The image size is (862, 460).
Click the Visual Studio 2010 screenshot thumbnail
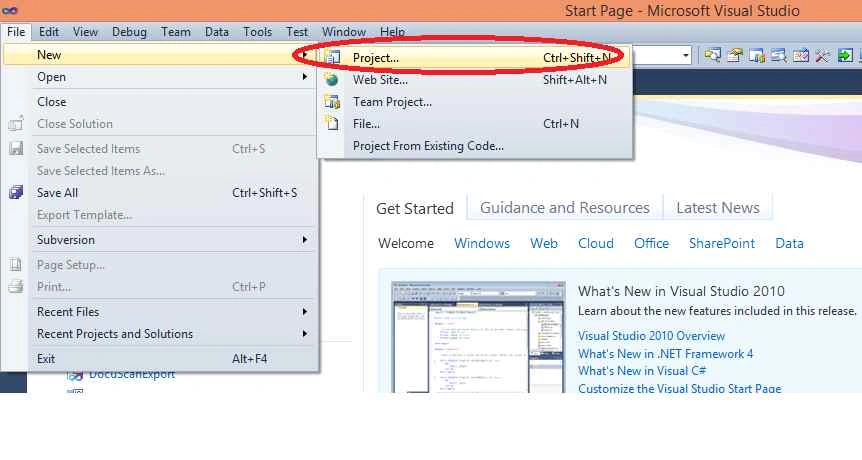point(478,337)
